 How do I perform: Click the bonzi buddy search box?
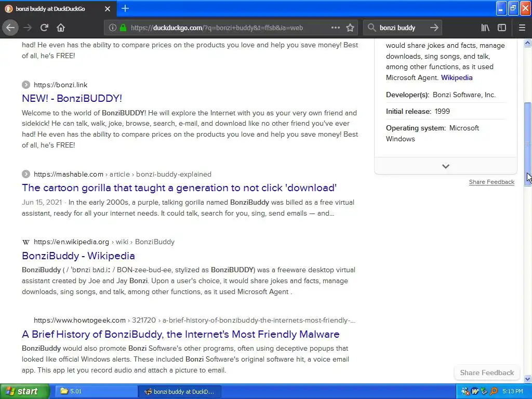[403, 28]
